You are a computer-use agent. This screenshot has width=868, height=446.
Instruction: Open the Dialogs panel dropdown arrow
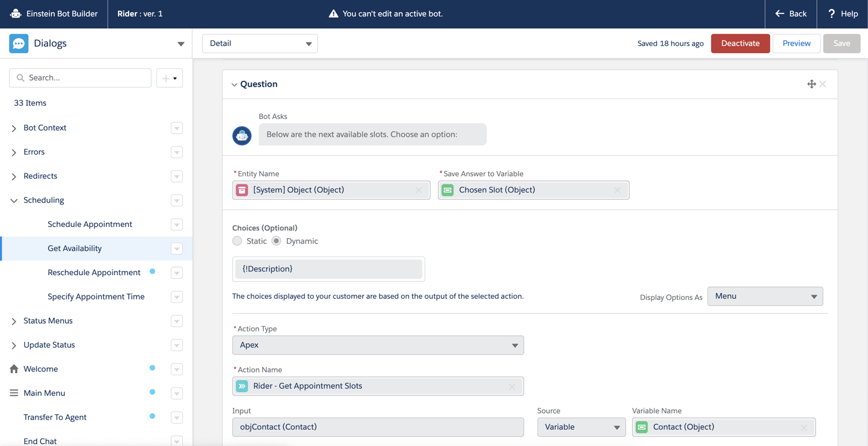pyautogui.click(x=181, y=44)
